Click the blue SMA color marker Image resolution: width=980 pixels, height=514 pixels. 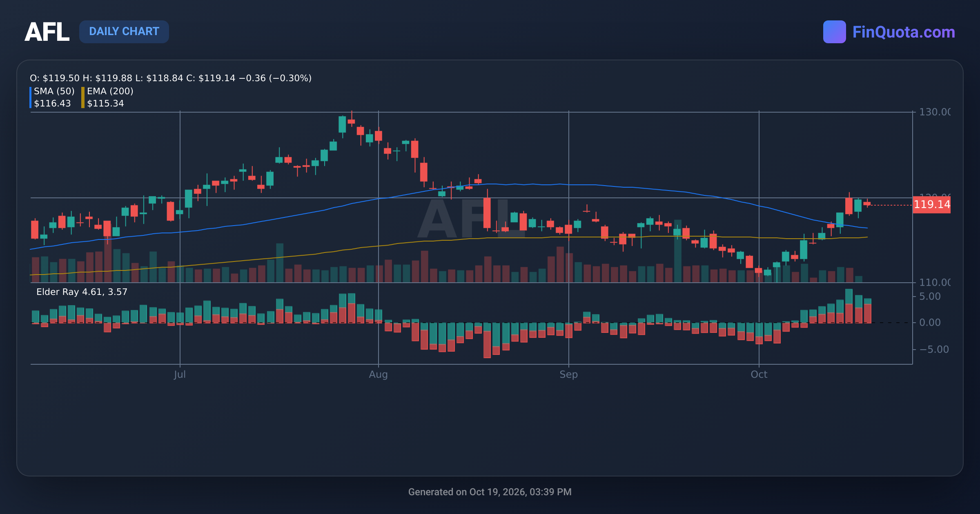[x=31, y=97]
